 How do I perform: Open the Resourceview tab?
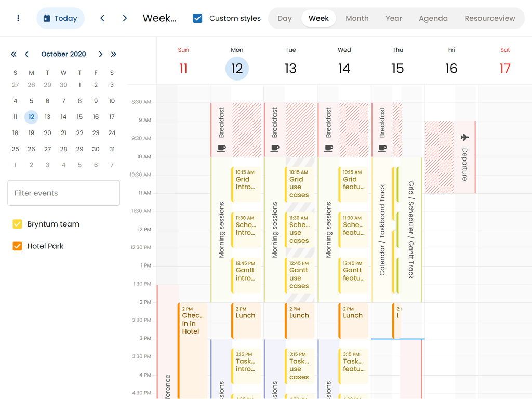pos(489,18)
